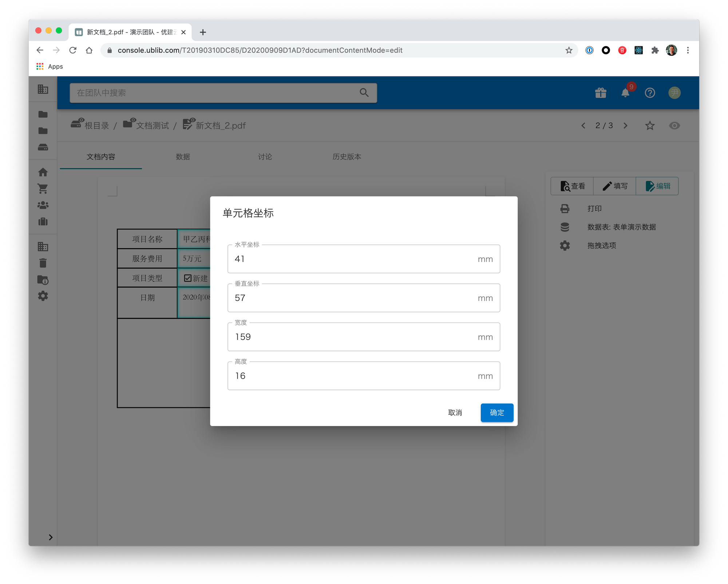Click the search magnifier icon
Image resolution: width=728 pixels, height=584 pixels.
[364, 92]
